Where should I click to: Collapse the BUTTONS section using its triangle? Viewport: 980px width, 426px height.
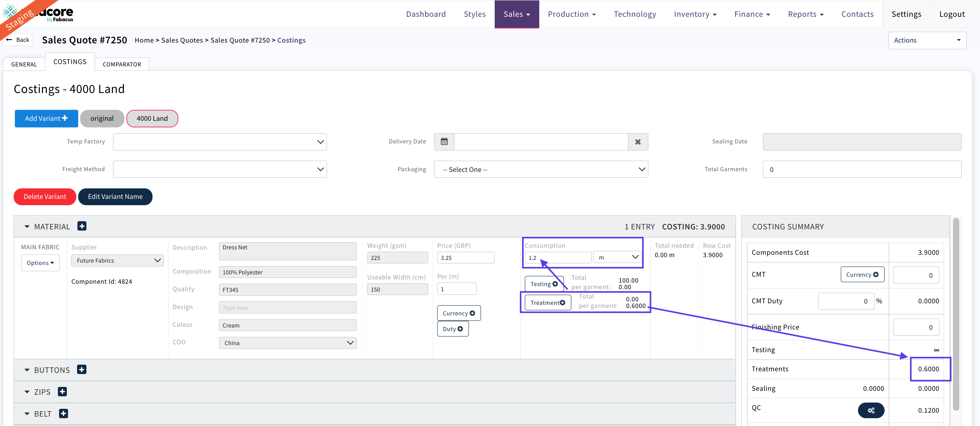27,370
